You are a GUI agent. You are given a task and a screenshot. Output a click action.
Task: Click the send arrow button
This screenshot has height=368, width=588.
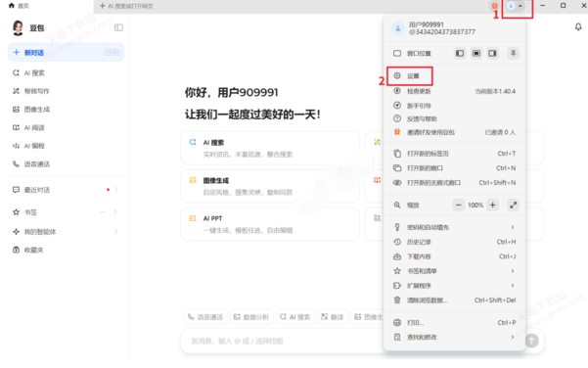(532, 341)
